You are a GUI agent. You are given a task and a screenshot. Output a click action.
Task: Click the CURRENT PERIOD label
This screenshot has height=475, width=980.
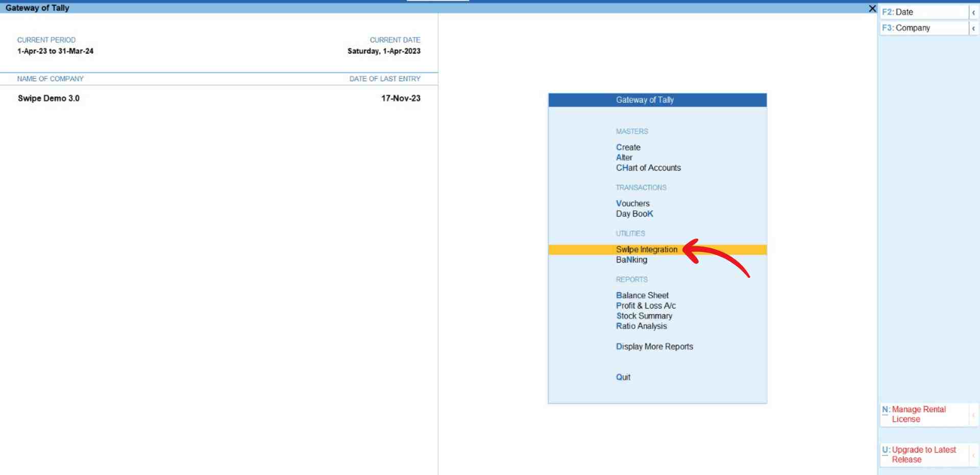pos(46,40)
